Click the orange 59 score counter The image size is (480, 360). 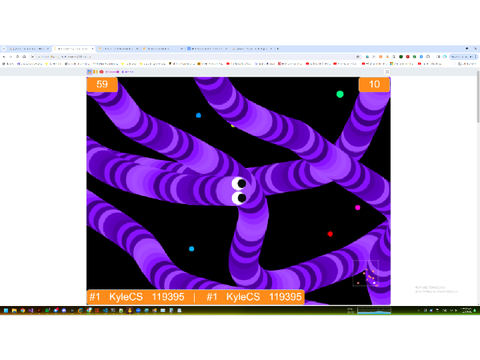pos(102,84)
